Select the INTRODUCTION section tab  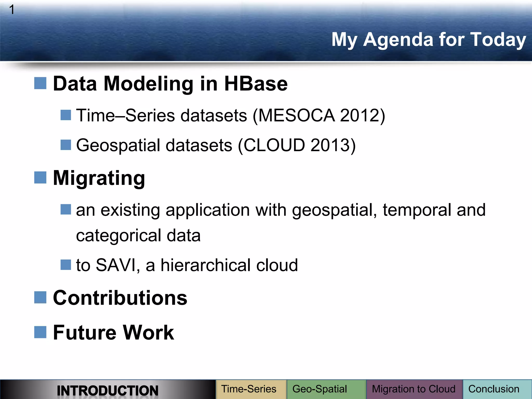click(108, 389)
